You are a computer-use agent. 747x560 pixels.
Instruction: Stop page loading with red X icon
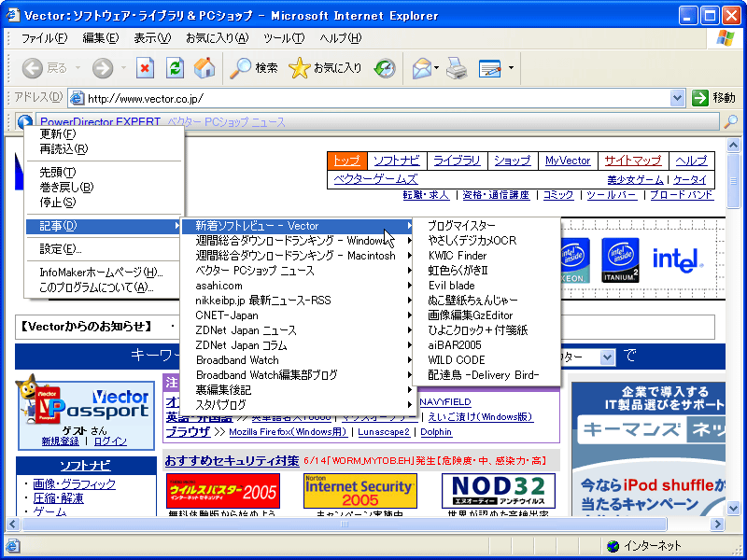[x=145, y=68]
